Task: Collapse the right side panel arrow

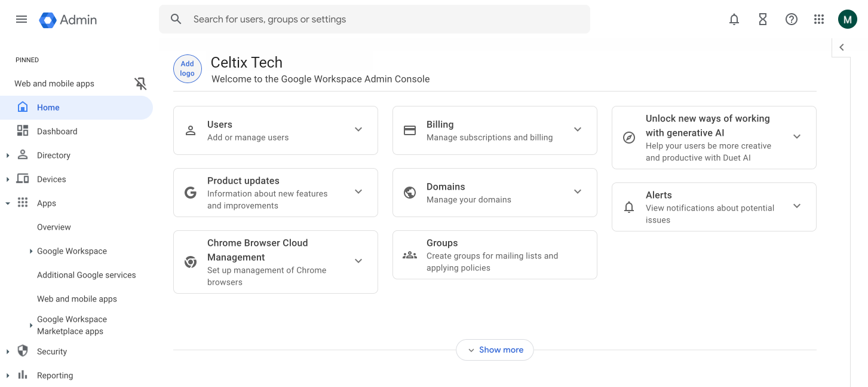Action: (841, 47)
